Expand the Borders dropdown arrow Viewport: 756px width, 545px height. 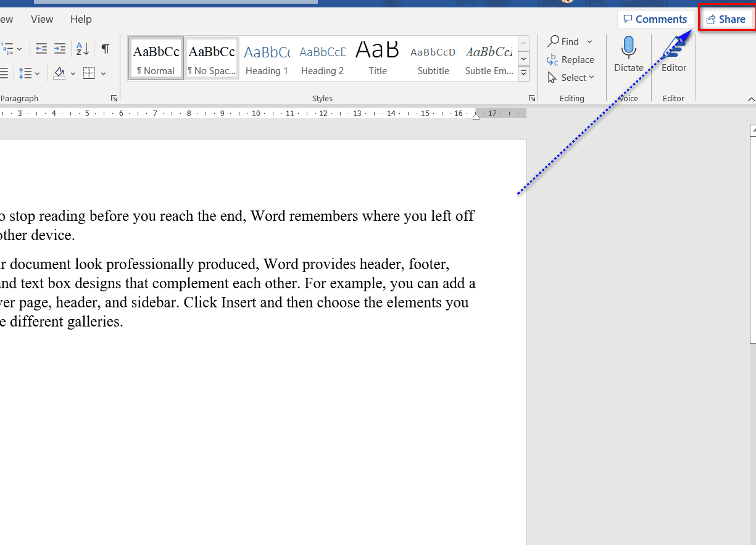[x=103, y=73]
